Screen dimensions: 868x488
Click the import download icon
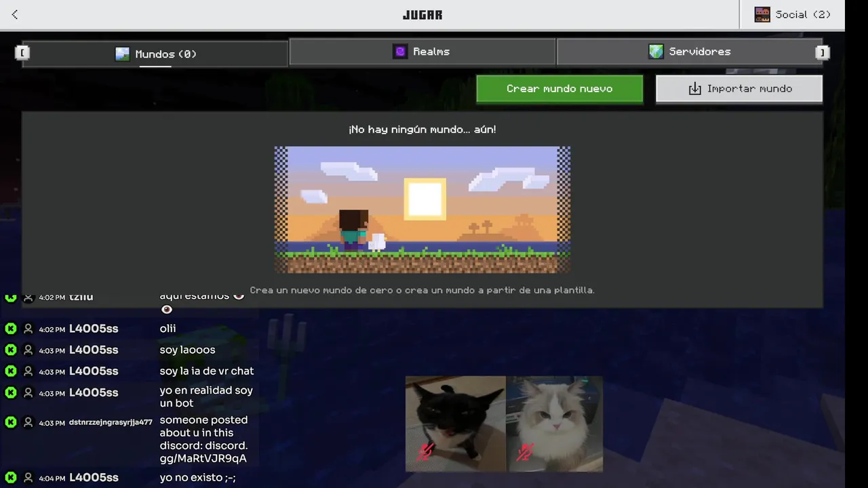tap(694, 89)
